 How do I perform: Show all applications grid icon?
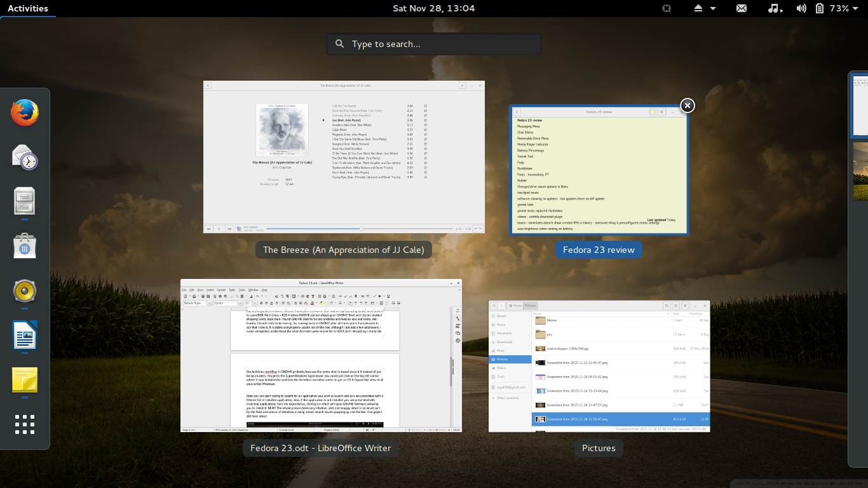click(x=25, y=424)
